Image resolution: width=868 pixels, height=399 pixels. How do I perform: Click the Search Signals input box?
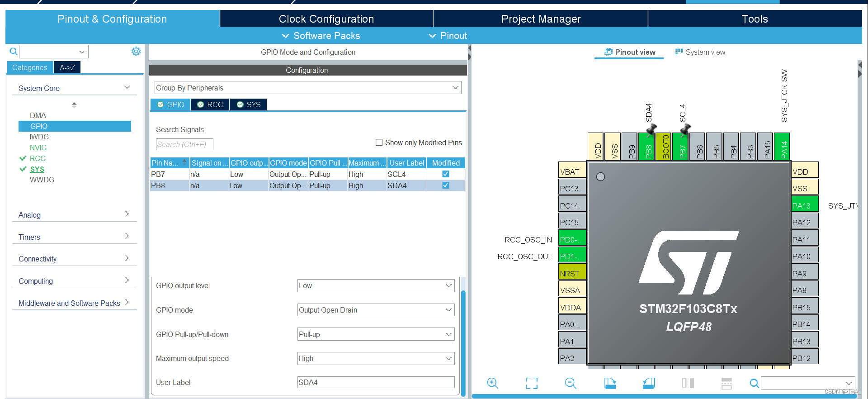tap(184, 144)
